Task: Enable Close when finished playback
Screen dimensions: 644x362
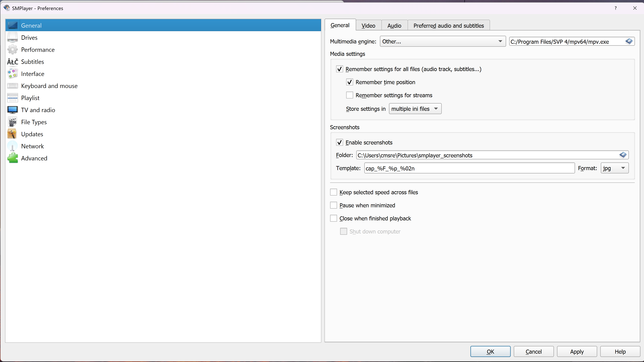Action: 334,218
